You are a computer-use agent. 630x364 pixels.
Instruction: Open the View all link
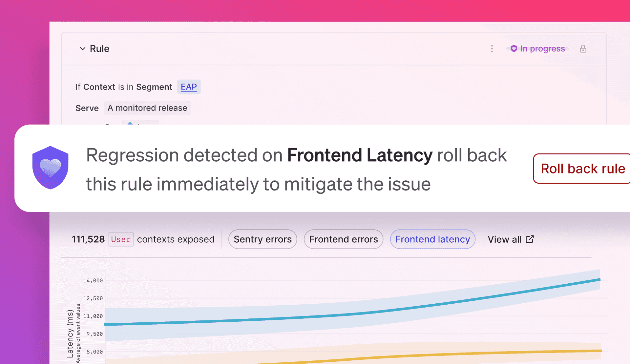(504, 239)
